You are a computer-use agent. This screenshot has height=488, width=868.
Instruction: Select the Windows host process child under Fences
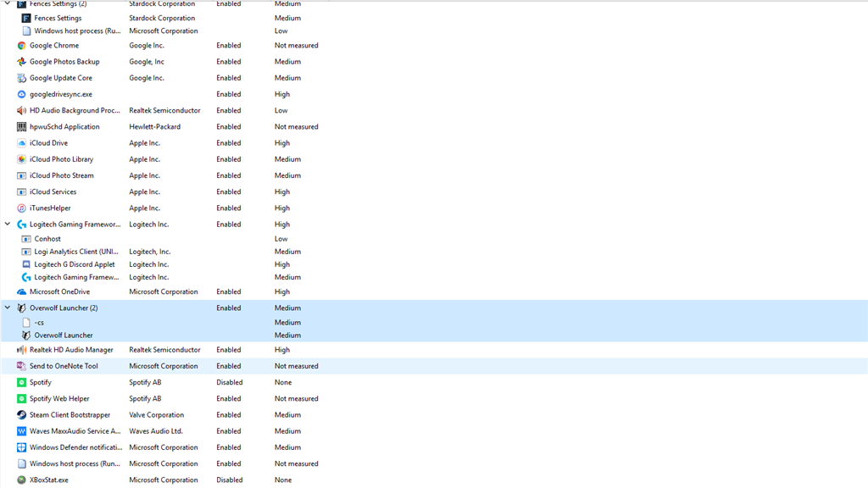(77, 31)
